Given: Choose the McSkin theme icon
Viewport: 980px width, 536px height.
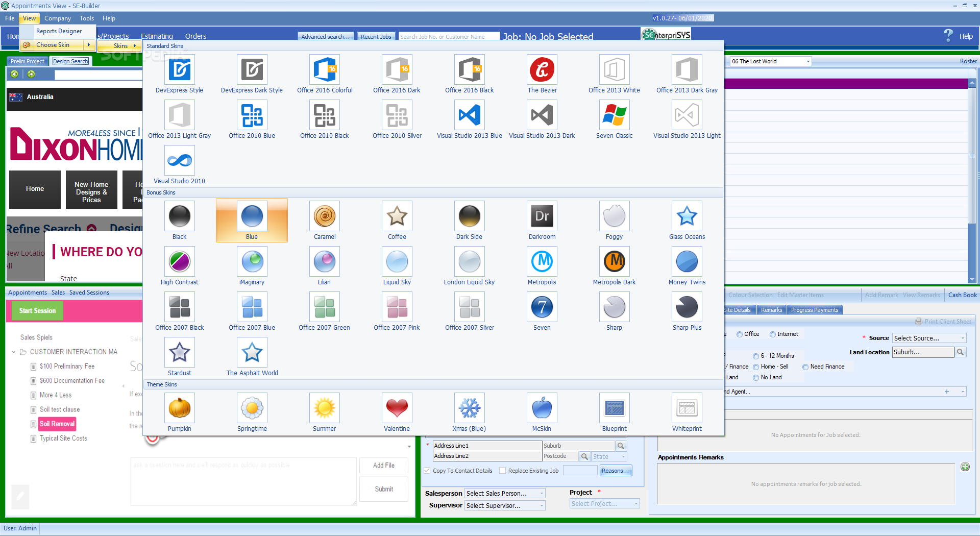Looking at the screenshot, I should (542, 408).
